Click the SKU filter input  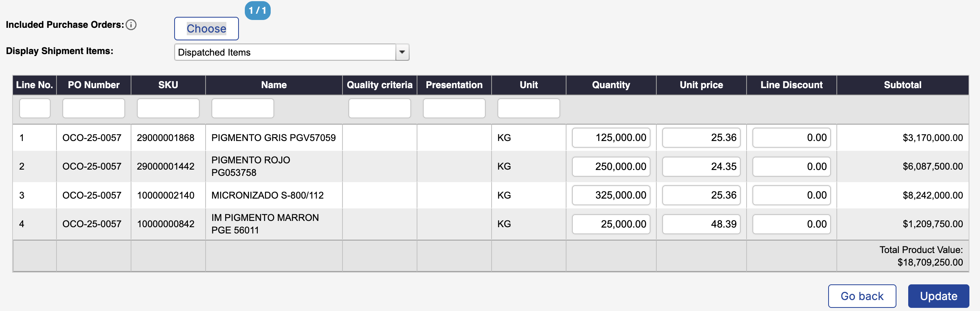coord(168,108)
